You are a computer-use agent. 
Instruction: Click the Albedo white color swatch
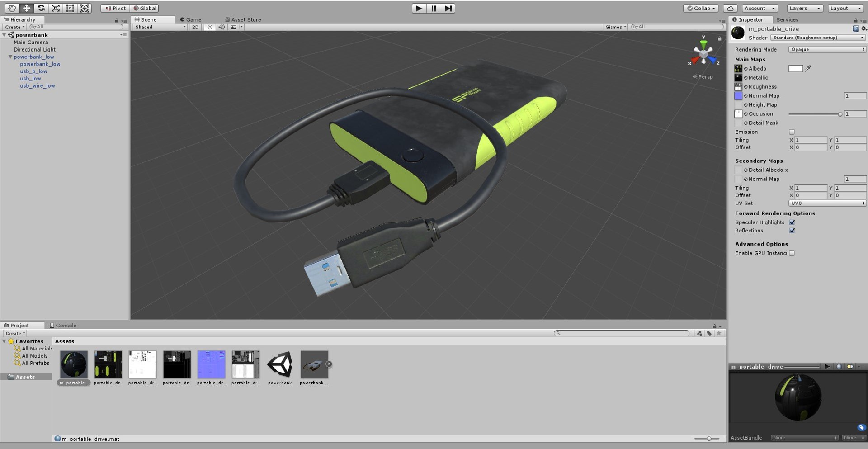click(796, 69)
